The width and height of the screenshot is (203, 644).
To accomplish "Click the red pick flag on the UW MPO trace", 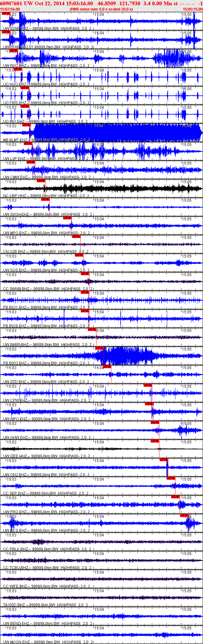I will pos(67,218).
